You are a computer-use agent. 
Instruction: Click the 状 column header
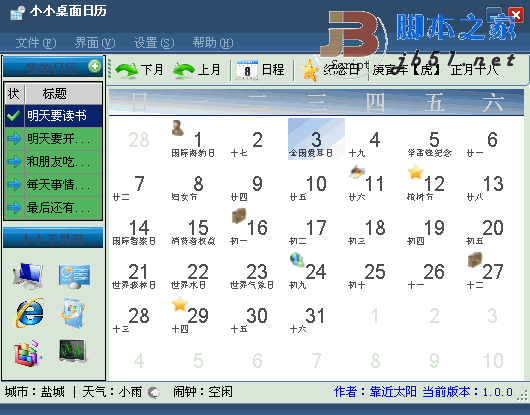tap(14, 94)
